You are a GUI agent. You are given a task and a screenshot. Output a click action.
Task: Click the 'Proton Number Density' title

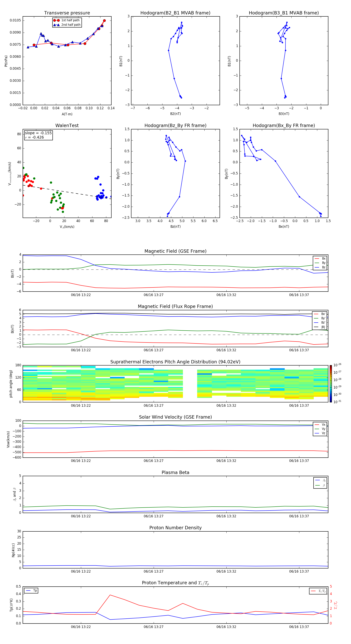(x=175, y=528)
